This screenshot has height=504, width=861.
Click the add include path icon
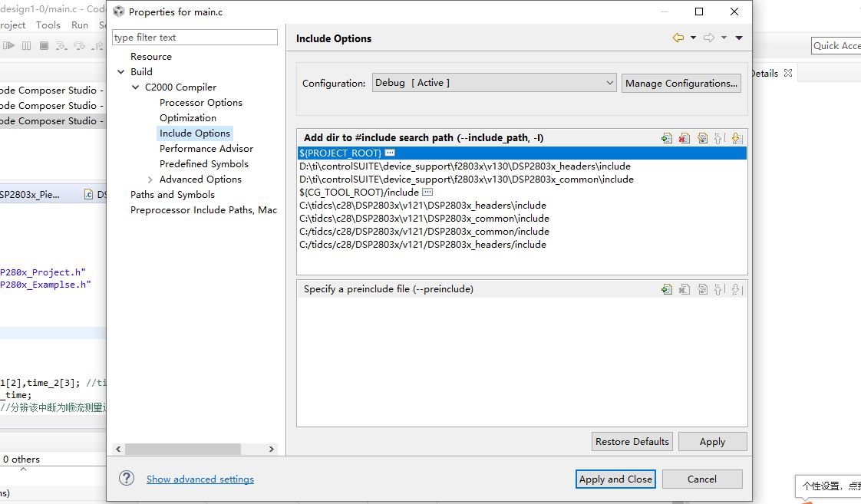point(667,138)
